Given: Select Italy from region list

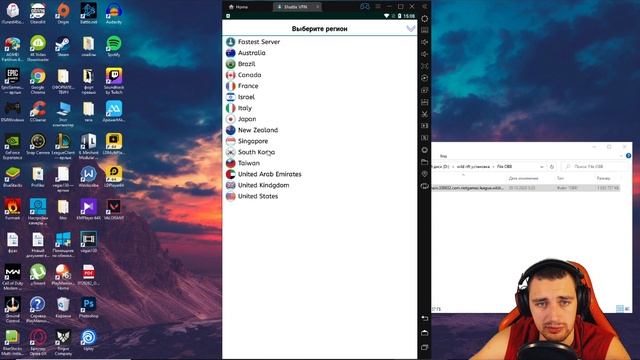Looking at the screenshot, I should pos(320,108).
